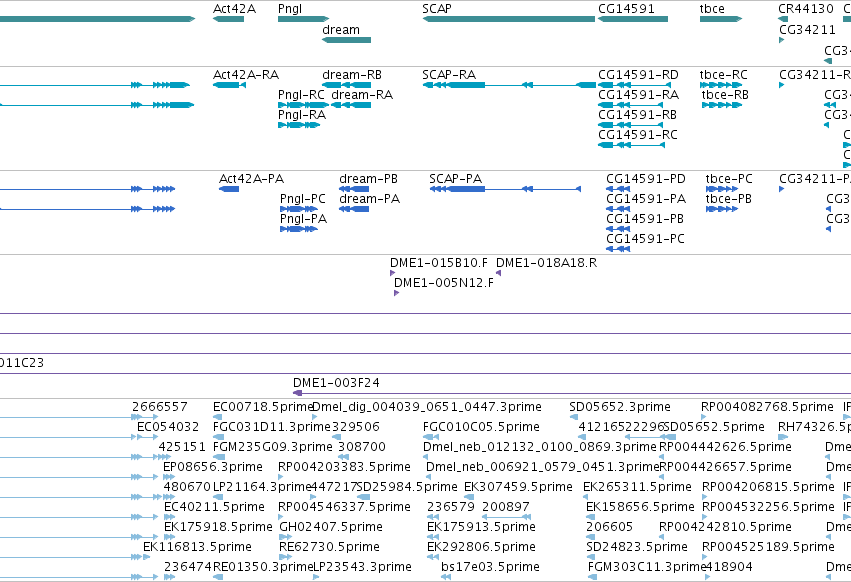Click the tbce-RB transcript
Viewport: 851px width, 582px height.
(721, 105)
